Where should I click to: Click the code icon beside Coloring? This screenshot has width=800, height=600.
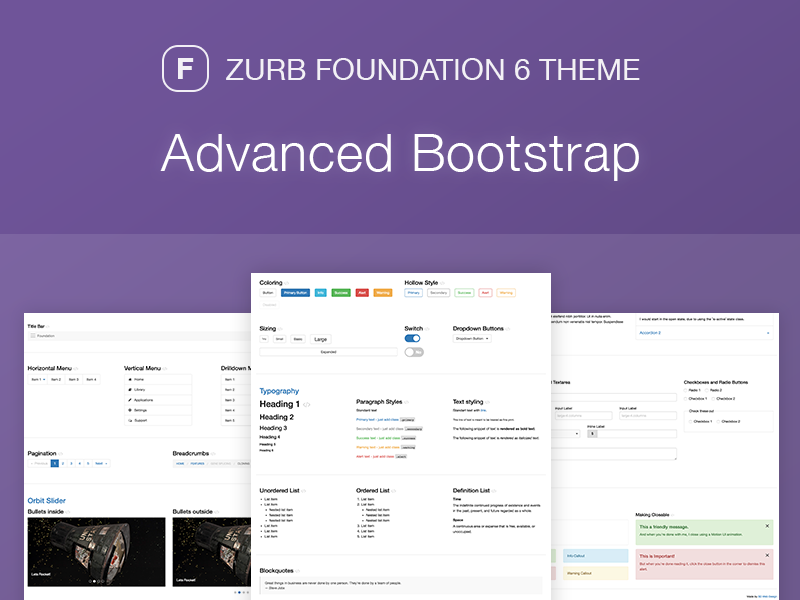click(x=287, y=283)
